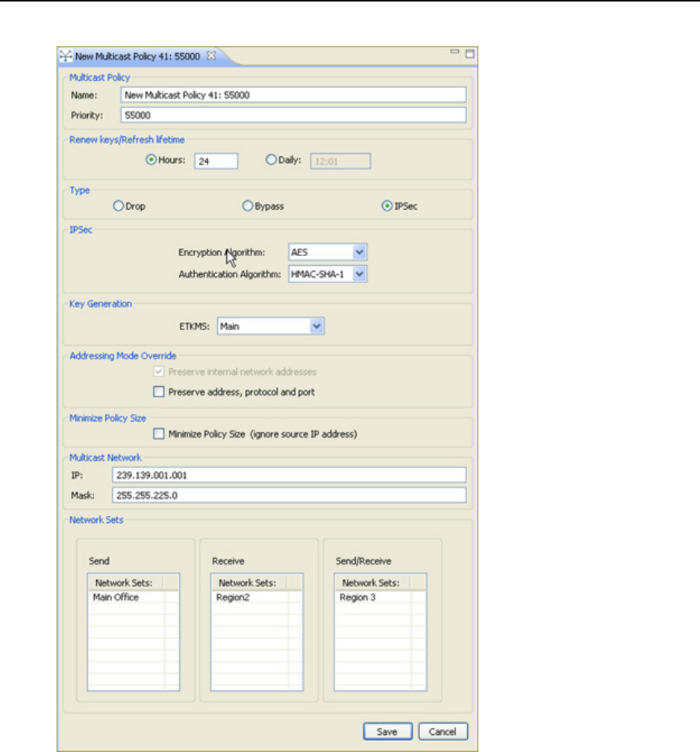The image size is (700, 752).
Task: Select Main Office in Send list
Action: pos(116,597)
